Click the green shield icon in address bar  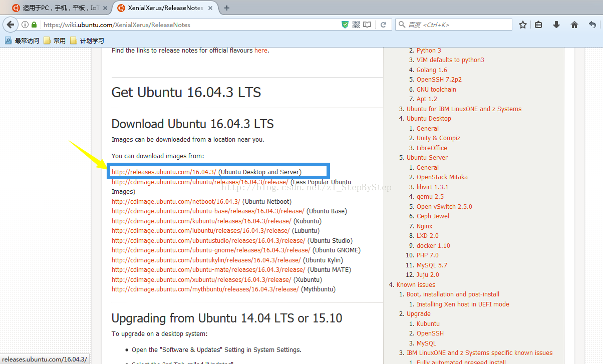345,25
